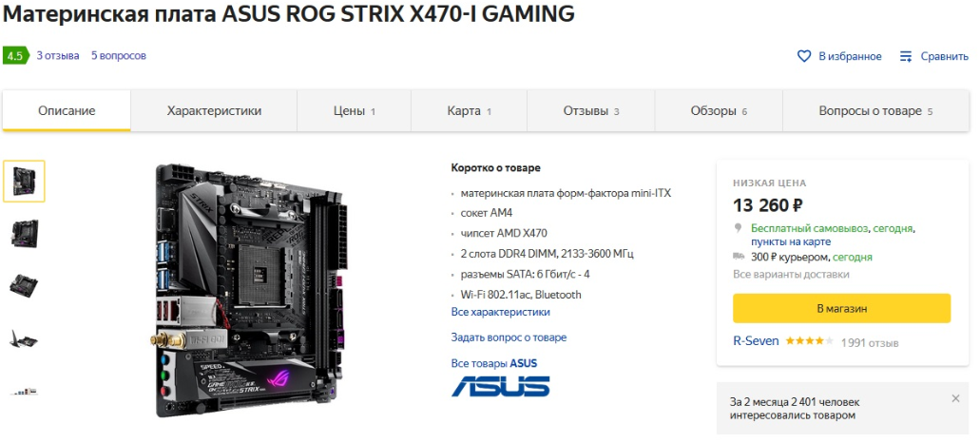
Task: Click the R-Seven store star rating
Action: tap(809, 342)
